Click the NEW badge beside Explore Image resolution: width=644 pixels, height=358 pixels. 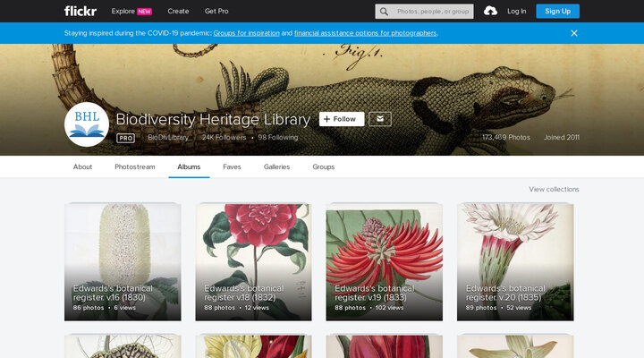tap(144, 12)
